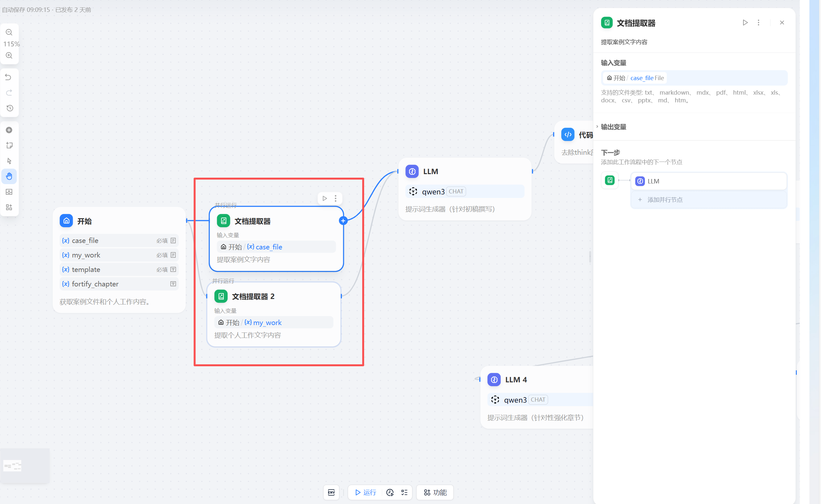Screen dimensions: 821x504
Task: Open the 功能 features button
Action: pyautogui.click(x=435, y=492)
